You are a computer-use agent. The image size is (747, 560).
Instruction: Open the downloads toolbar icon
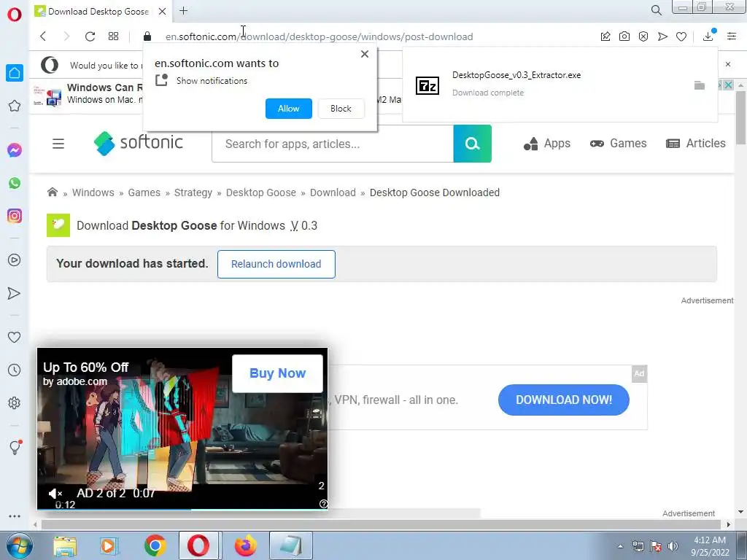708,35
